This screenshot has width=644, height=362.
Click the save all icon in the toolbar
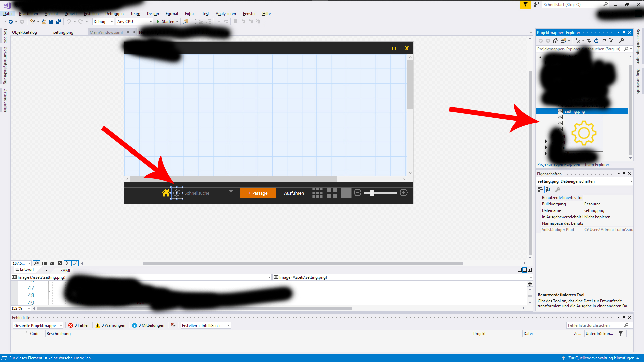59,22
